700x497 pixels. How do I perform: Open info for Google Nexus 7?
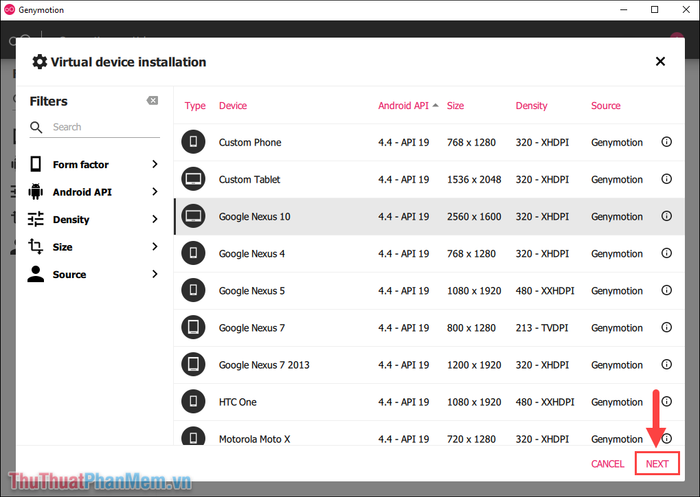point(666,327)
